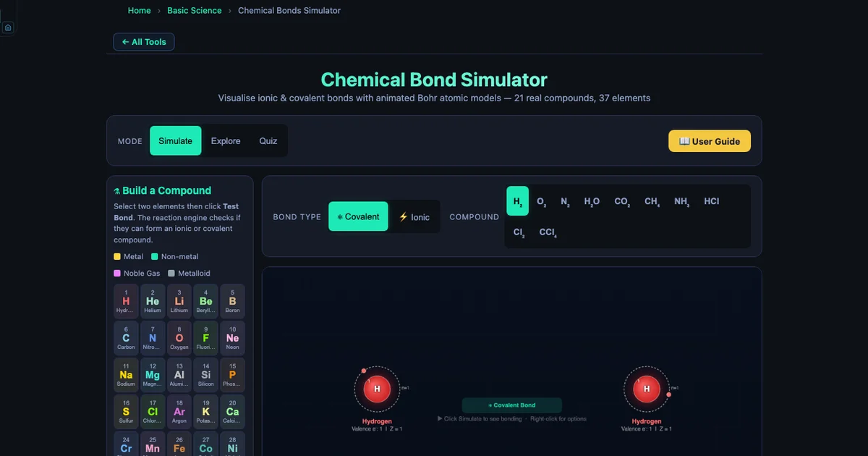Select the Ni element tile
868x456 pixels.
click(232, 444)
